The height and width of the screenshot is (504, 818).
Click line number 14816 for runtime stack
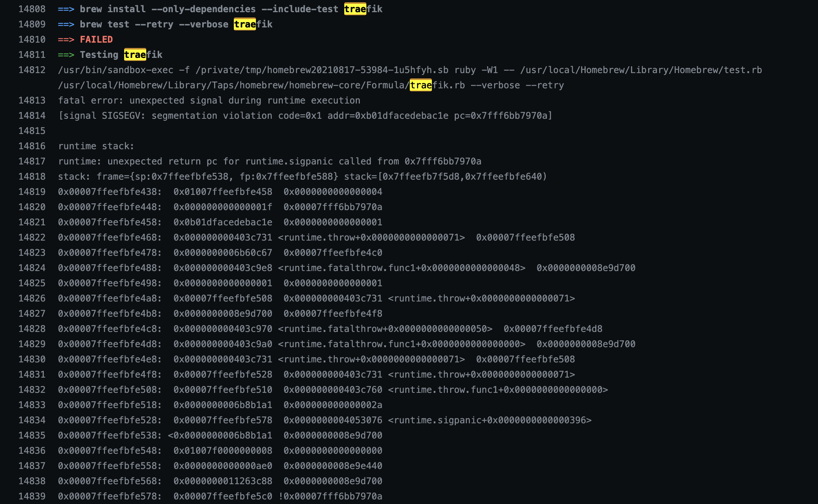(x=32, y=146)
